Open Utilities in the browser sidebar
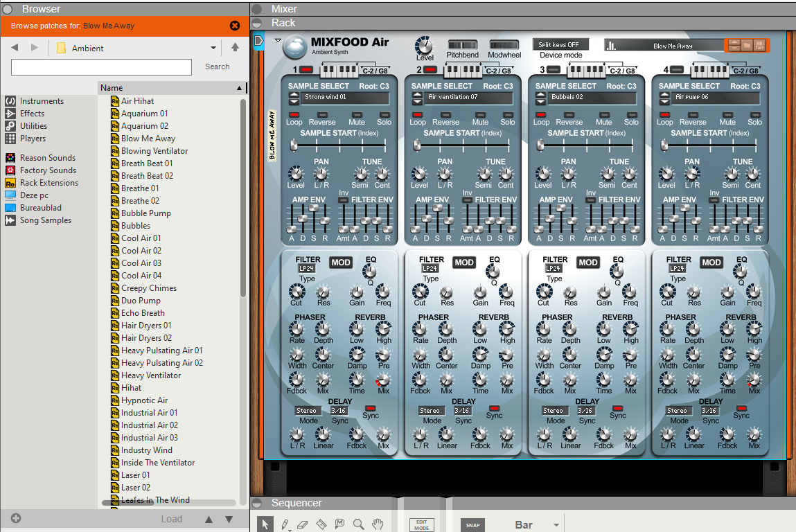796x532 pixels. pyautogui.click(x=33, y=126)
